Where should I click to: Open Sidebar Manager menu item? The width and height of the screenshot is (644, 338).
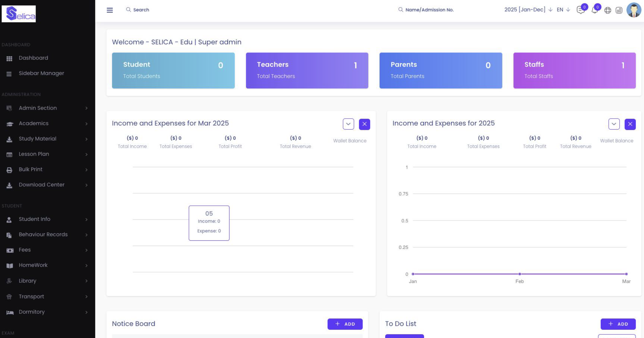point(41,73)
